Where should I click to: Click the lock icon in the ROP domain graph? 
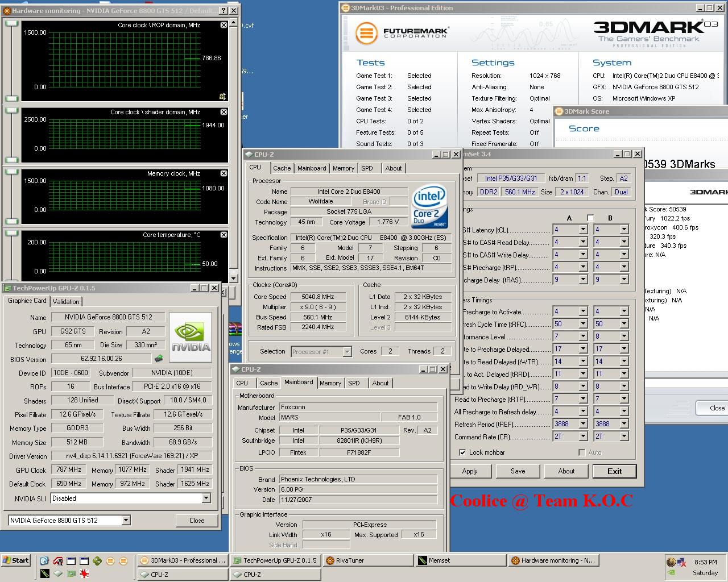click(x=222, y=96)
